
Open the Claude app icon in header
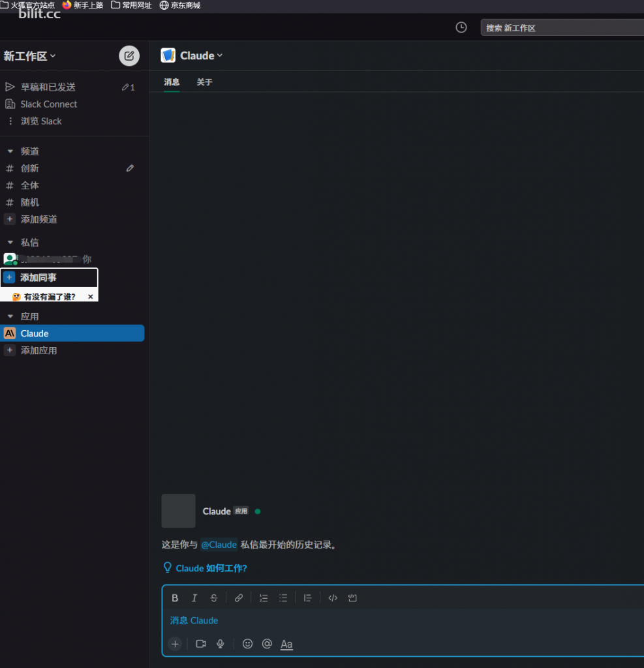pyautogui.click(x=168, y=55)
